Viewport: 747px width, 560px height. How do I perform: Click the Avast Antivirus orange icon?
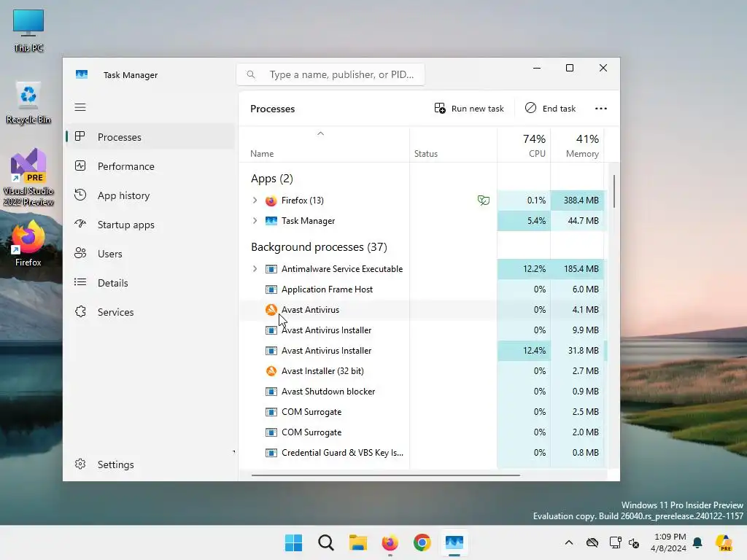pyautogui.click(x=271, y=309)
